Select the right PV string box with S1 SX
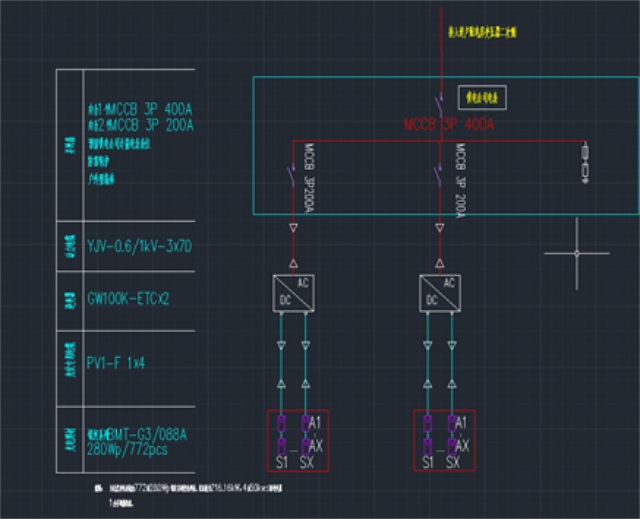This screenshot has width=640, height=519. [444, 440]
